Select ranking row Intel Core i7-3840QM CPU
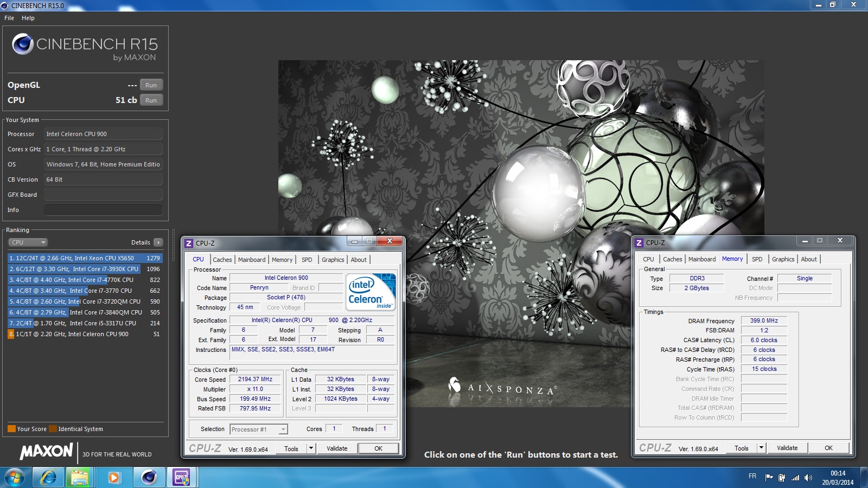868x488 pixels. [85, 312]
